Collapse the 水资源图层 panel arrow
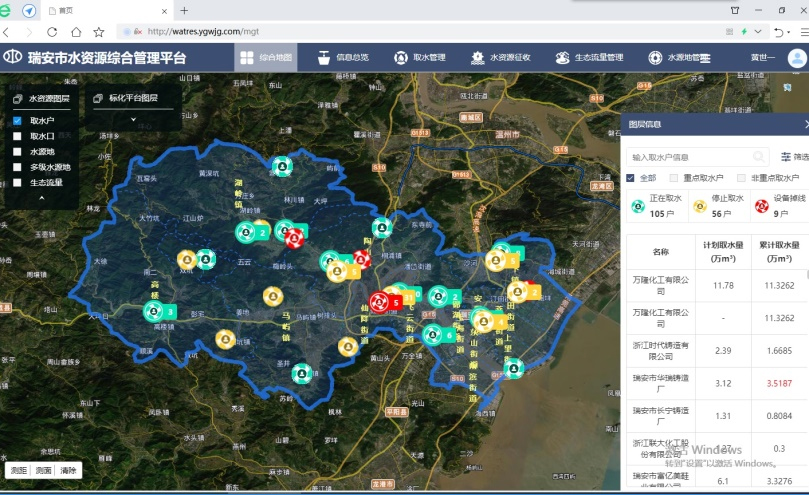The height and width of the screenshot is (495, 809). (41, 198)
